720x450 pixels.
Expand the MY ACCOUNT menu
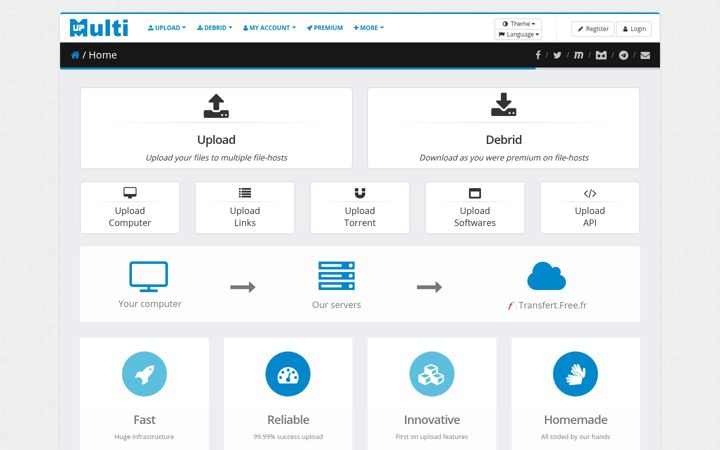[270, 28]
